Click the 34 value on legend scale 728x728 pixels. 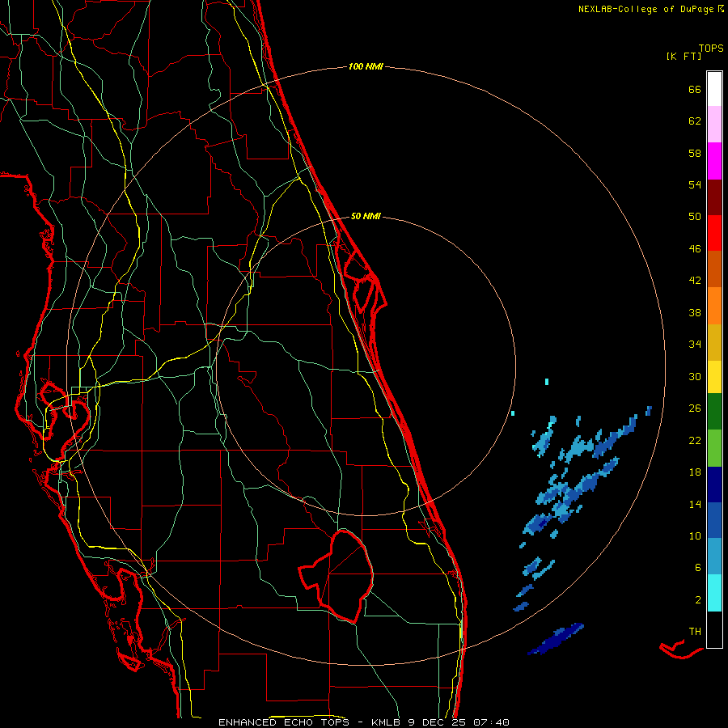tap(695, 345)
